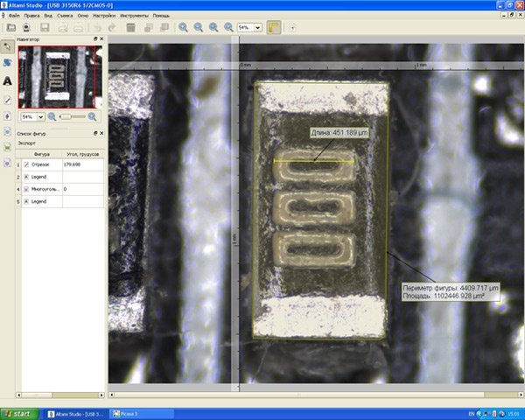Click the Экспорт button
Image resolution: width=525 pixels, height=420 pixels.
click(27, 142)
